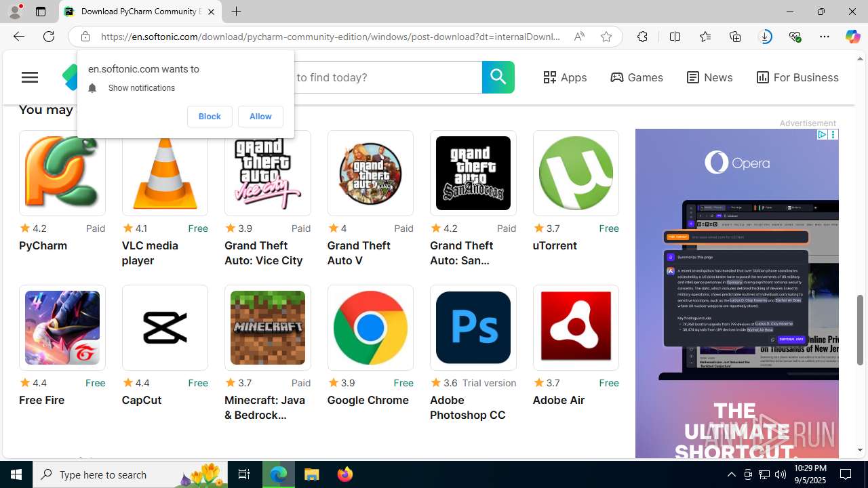Open Grand Theft Auto: Vice City icon
This screenshot has height=488, width=868.
[x=268, y=173]
